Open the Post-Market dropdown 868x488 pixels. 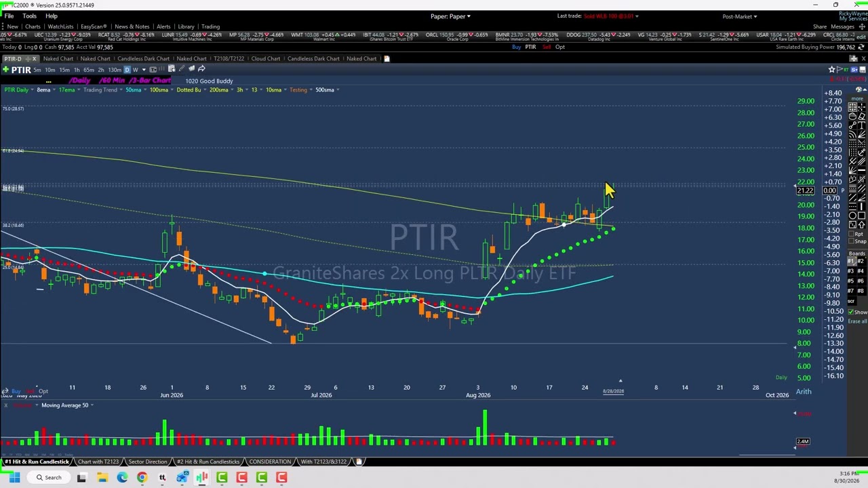(x=739, y=16)
